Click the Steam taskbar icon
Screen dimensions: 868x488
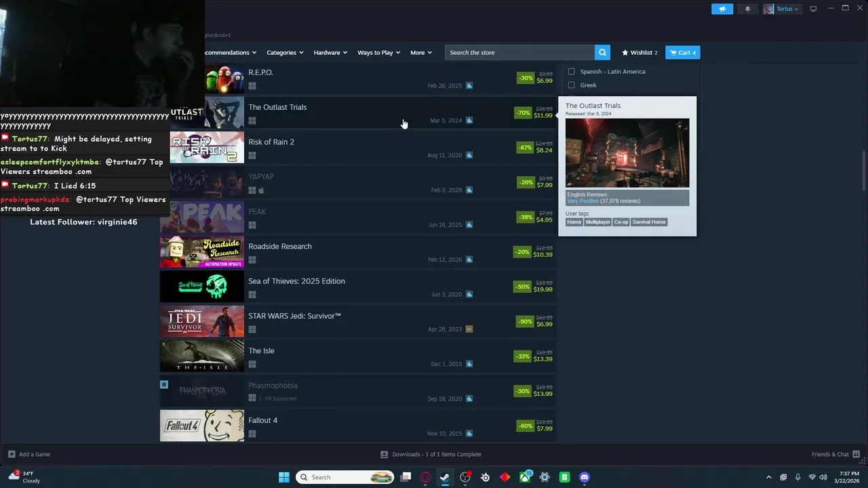[445, 477]
